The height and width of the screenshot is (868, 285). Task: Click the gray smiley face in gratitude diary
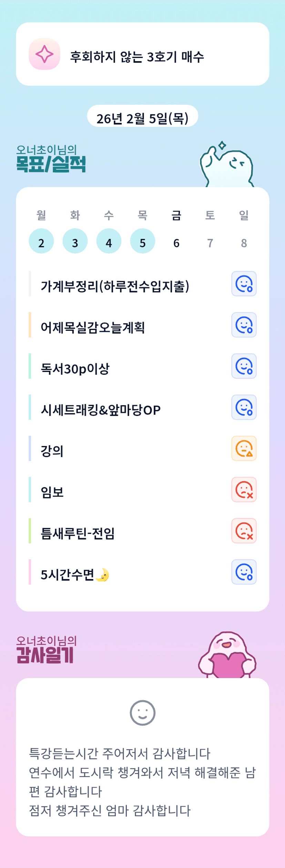pos(142,713)
